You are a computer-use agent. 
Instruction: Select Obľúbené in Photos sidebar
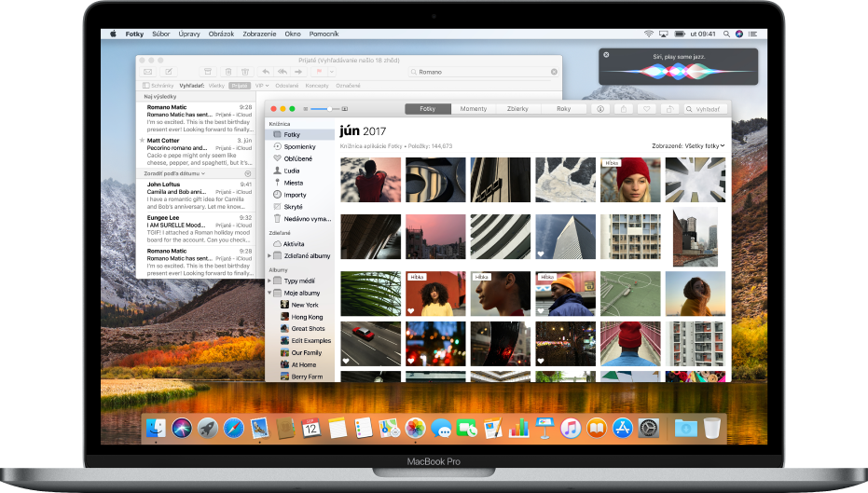pos(300,158)
